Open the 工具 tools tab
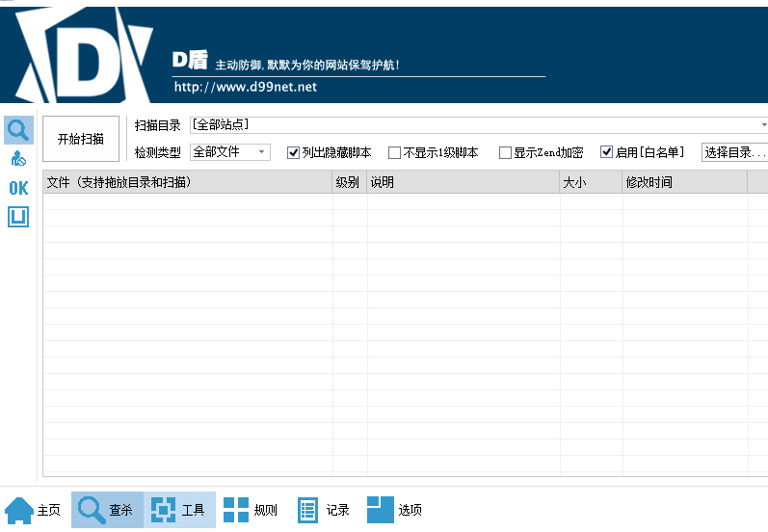The width and height of the screenshot is (768, 532). (179, 510)
